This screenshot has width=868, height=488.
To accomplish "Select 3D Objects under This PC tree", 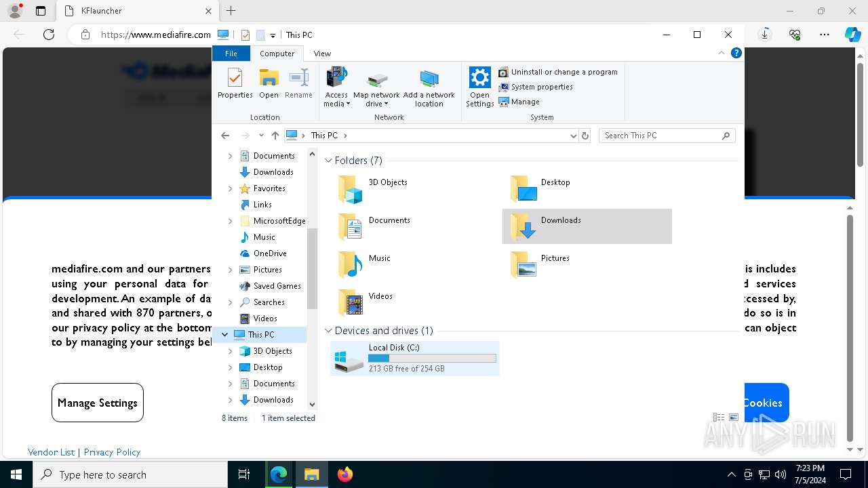I will pos(272,351).
